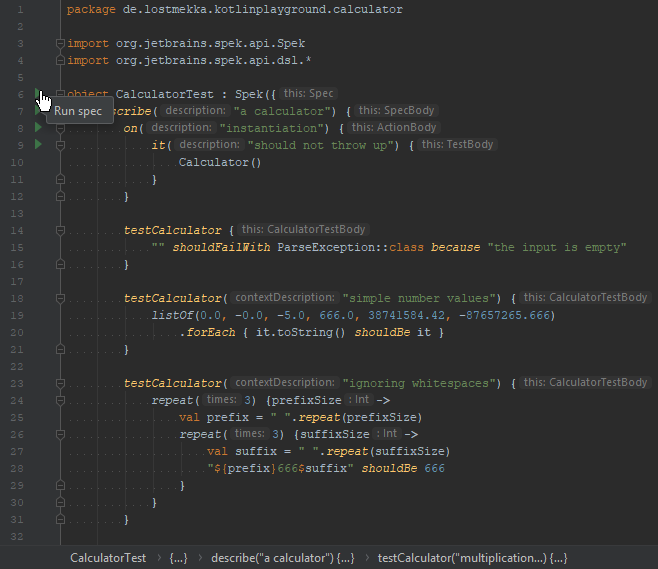The height and width of the screenshot is (569, 658).
Task: Select the CalculatorTest breadcrumb
Action: pos(108,558)
